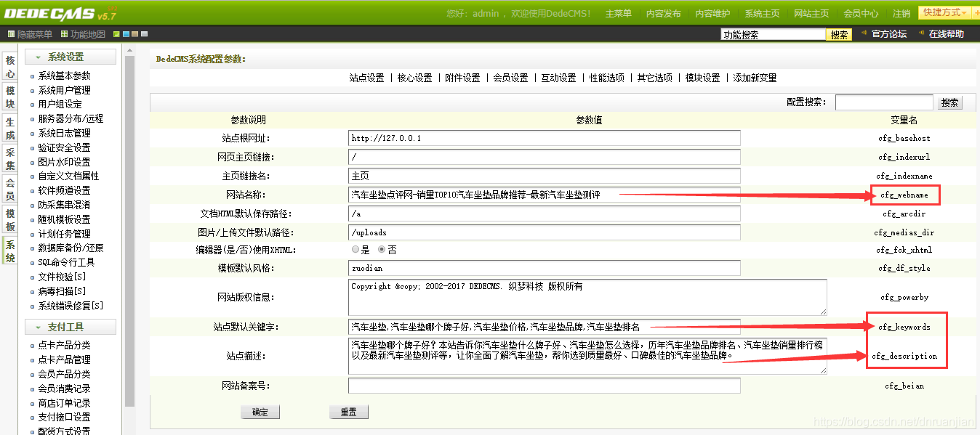Select the green skin color swatch
The width and height of the screenshot is (980, 435).
click(116, 34)
